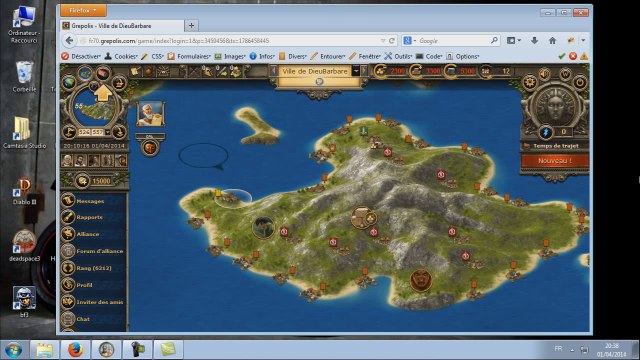The image size is (640, 360).
Task: Toggle game sound speaker icon
Action: 545,74
